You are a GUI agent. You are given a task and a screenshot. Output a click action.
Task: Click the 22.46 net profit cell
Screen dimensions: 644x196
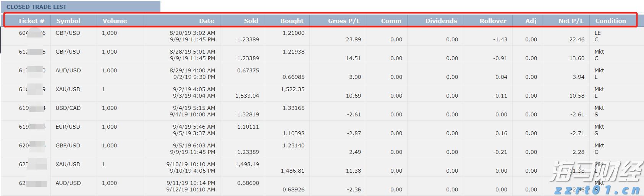click(577, 39)
